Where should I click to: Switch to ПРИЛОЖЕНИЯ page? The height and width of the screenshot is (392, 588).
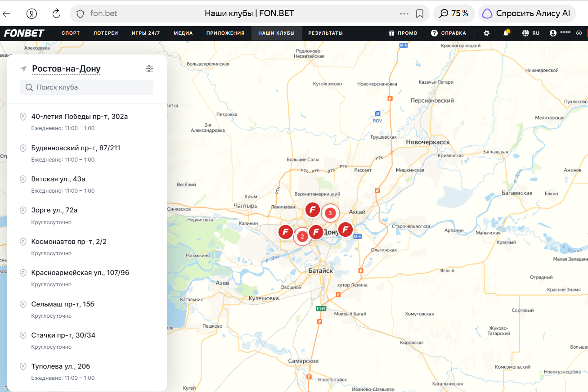(x=225, y=33)
